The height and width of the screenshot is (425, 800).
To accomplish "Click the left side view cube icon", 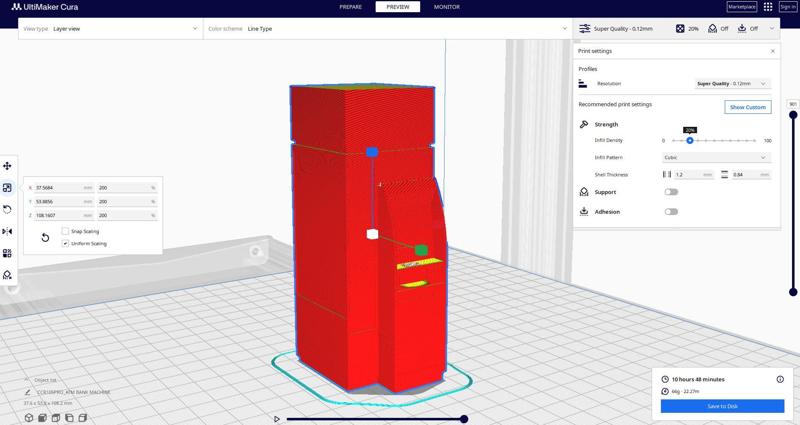I will coord(69,418).
